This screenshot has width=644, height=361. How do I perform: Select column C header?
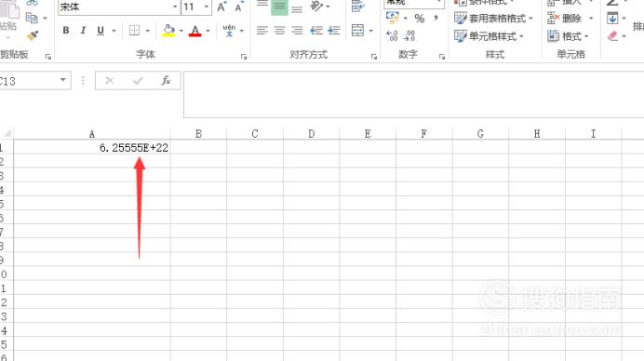pyautogui.click(x=255, y=134)
